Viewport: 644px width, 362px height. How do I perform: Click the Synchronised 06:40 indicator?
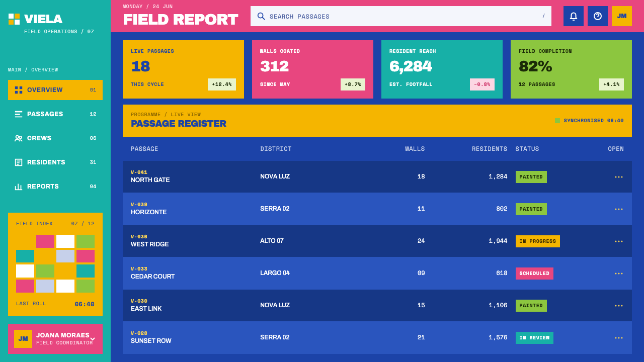tap(589, 121)
